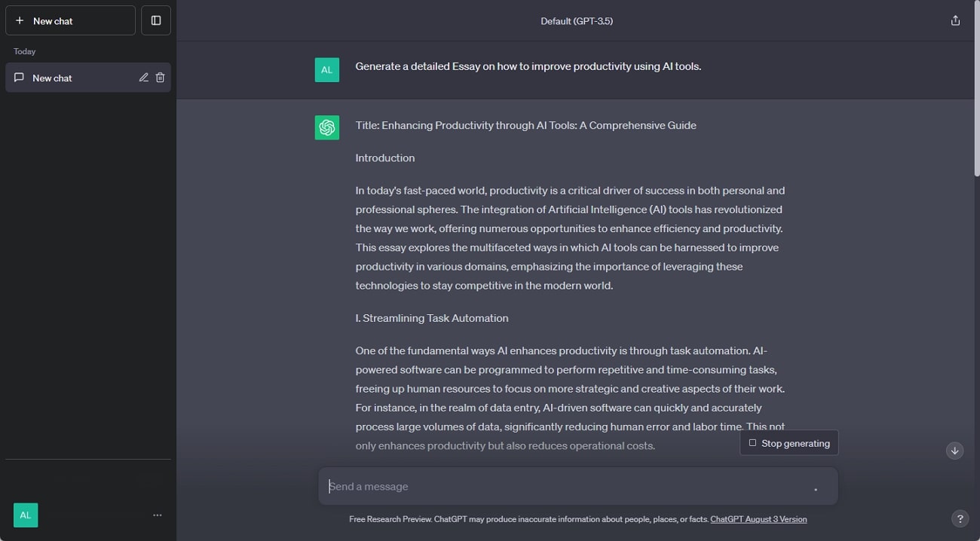The height and width of the screenshot is (541, 980).
Task: Rename the New chat conversation with pencil icon
Action: (143, 77)
